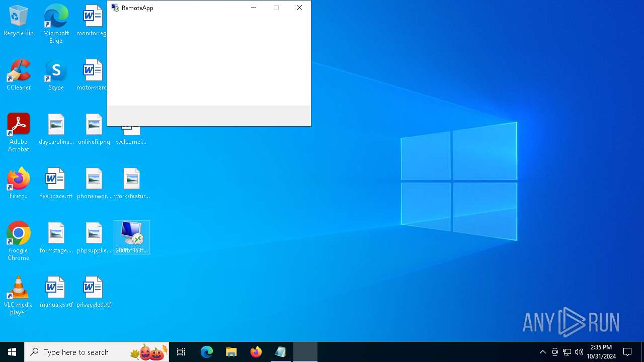
Task: Select the formstage image file
Action: 56,238
